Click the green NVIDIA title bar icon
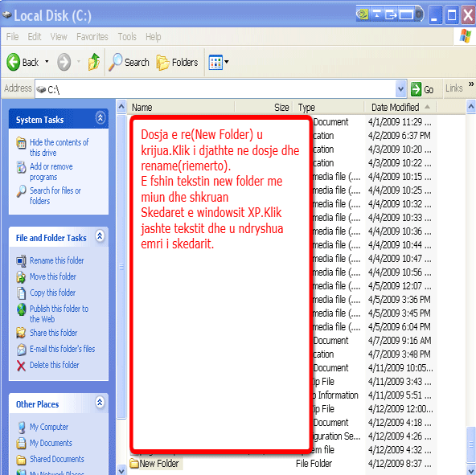Image resolution: width=476 pixels, height=475 pixels. pos(362,14)
